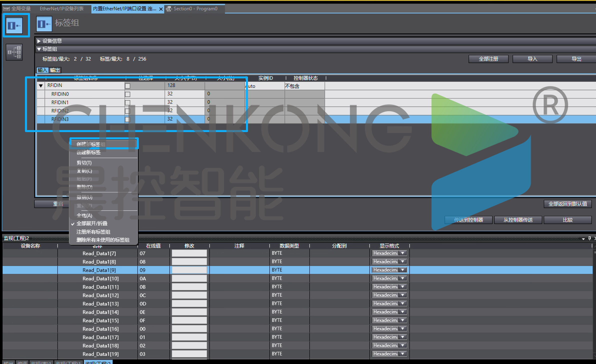Close the 内置EtherNet/IP端口设置 tab

[161, 9]
